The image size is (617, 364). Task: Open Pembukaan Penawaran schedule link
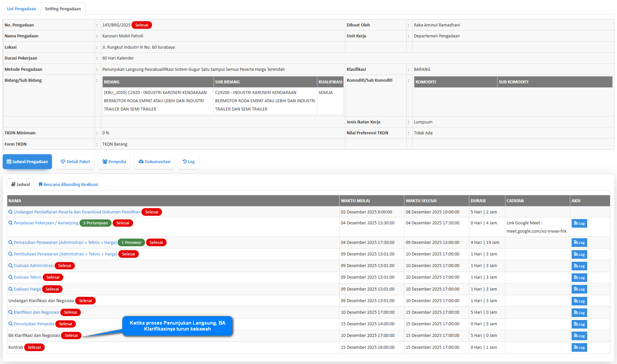click(x=65, y=254)
